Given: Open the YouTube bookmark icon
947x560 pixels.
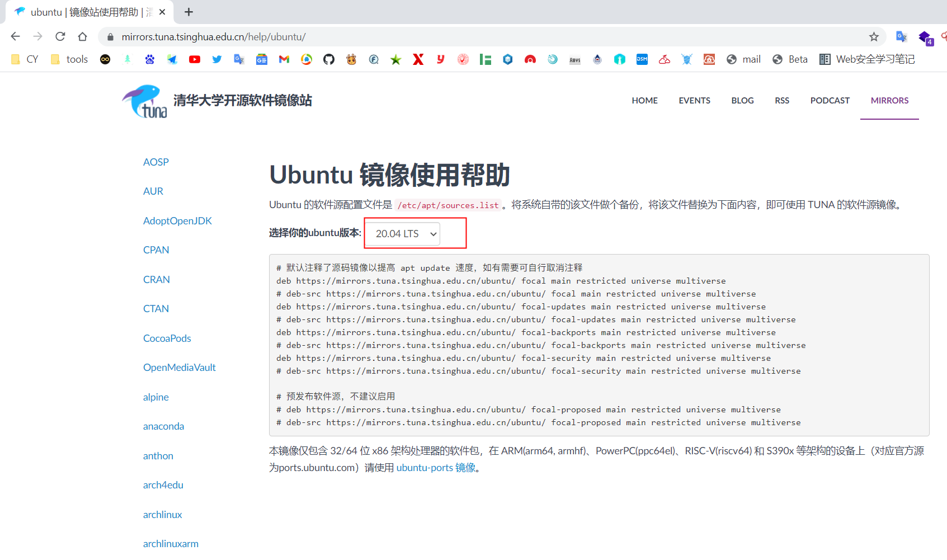Looking at the screenshot, I should [x=195, y=59].
